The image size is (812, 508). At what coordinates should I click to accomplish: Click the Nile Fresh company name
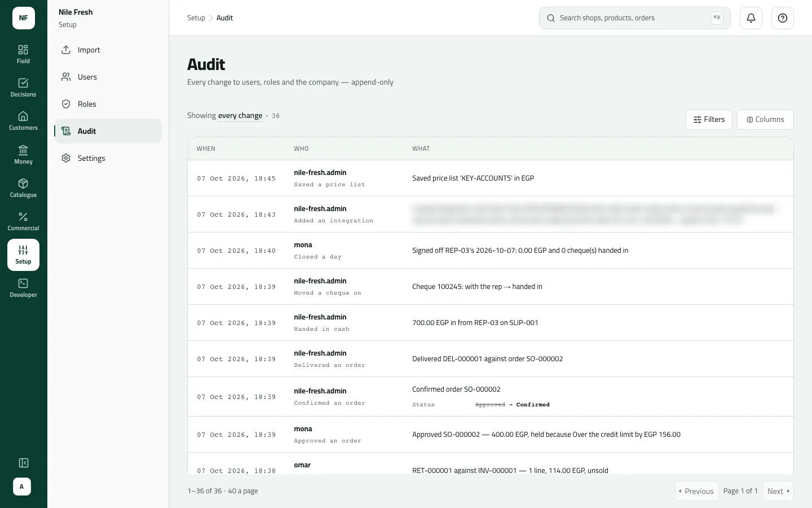pos(76,12)
